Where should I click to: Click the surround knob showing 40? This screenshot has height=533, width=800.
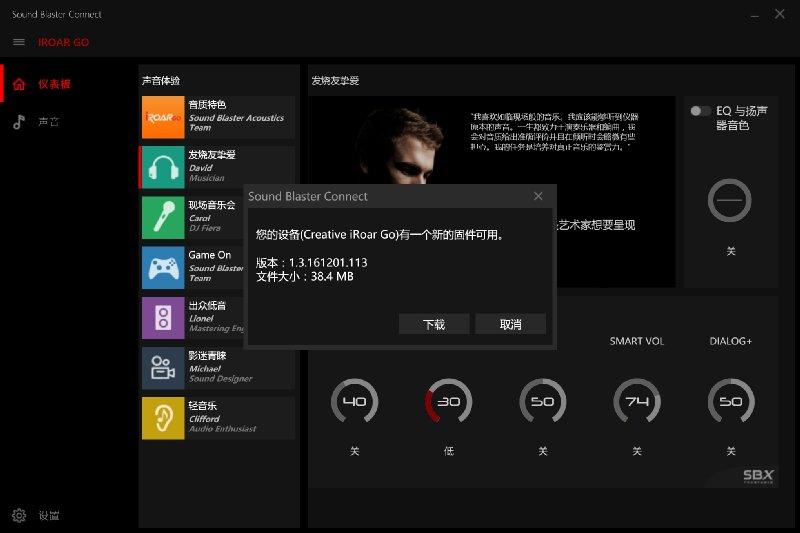click(355, 402)
